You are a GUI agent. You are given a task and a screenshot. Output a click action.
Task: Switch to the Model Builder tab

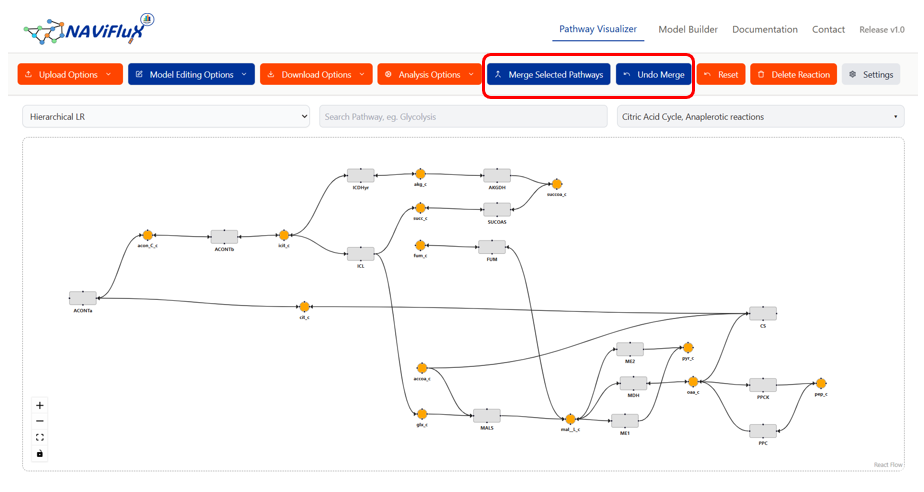pos(688,30)
